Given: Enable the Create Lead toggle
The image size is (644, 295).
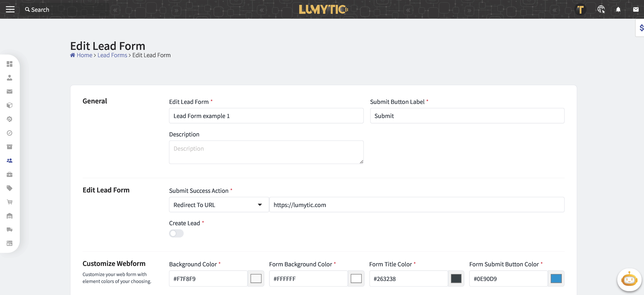Looking at the screenshot, I should (x=176, y=233).
